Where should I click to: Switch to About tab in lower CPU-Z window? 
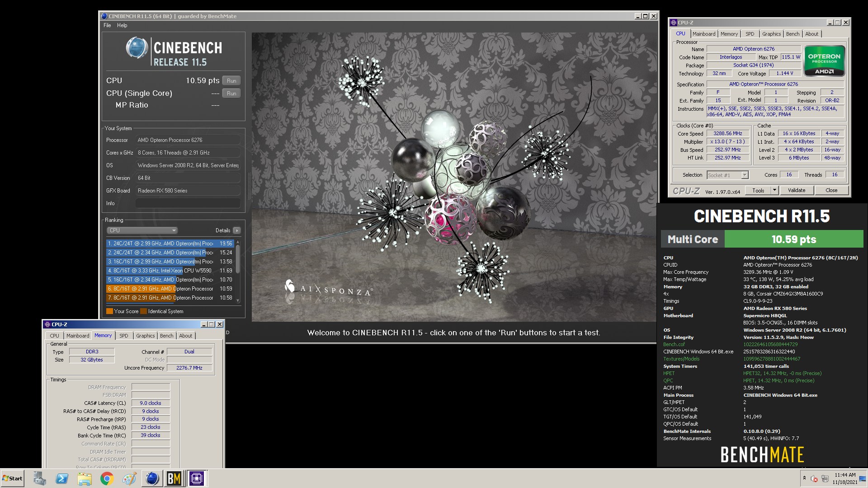point(186,336)
